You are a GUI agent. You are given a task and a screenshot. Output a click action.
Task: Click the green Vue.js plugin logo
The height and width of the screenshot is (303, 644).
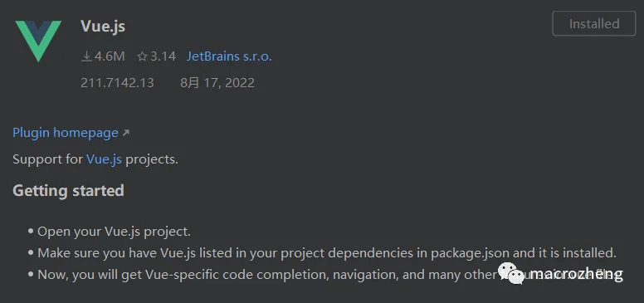tap(38, 41)
